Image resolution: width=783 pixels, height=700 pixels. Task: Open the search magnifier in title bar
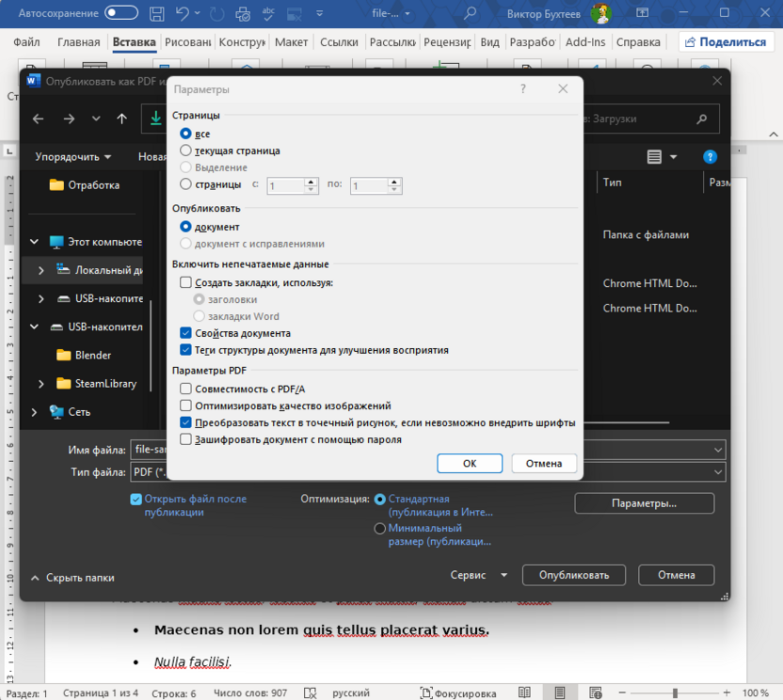pos(470,13)
